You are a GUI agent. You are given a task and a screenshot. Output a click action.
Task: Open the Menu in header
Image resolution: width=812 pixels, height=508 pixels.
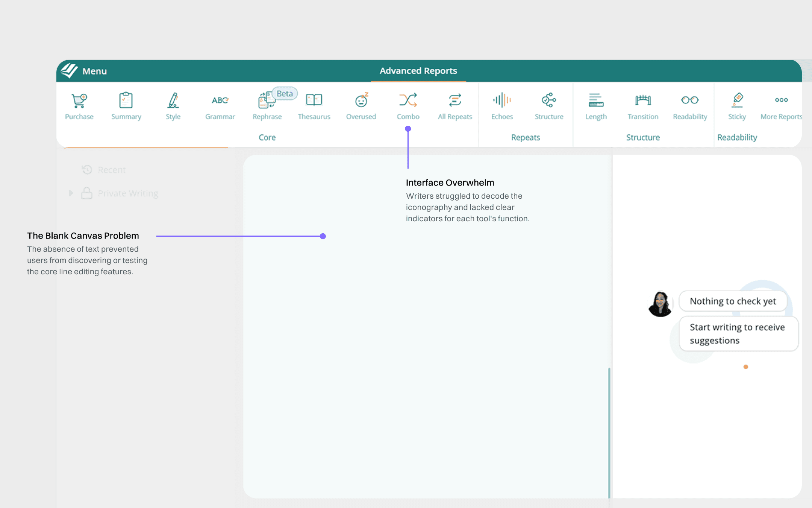pyautogui.click(x=94, y=71)
